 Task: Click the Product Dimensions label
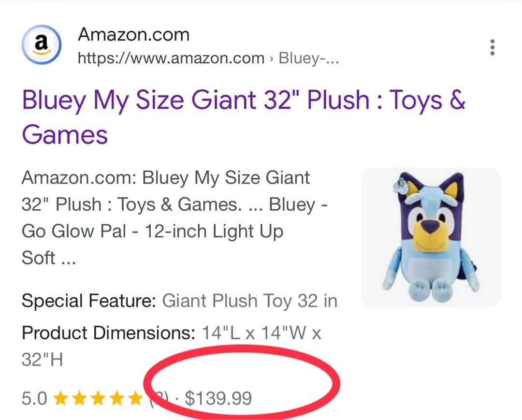[x=108, y=333]
